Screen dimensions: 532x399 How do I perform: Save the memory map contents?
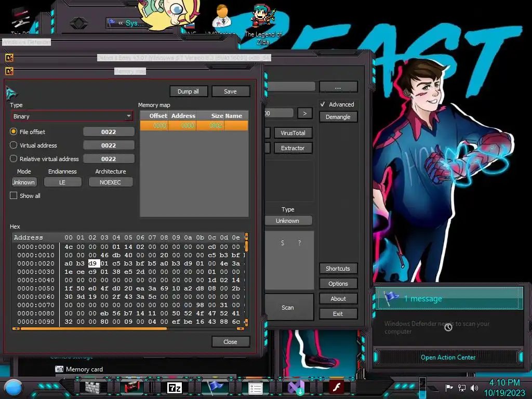pyautogui.click(x=230, y=91)
